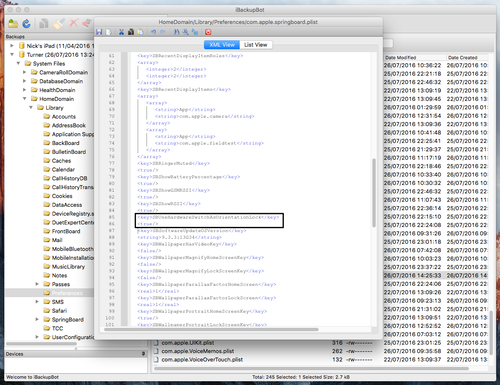Sort by the Date Modified column header

(x=414, y=57)
